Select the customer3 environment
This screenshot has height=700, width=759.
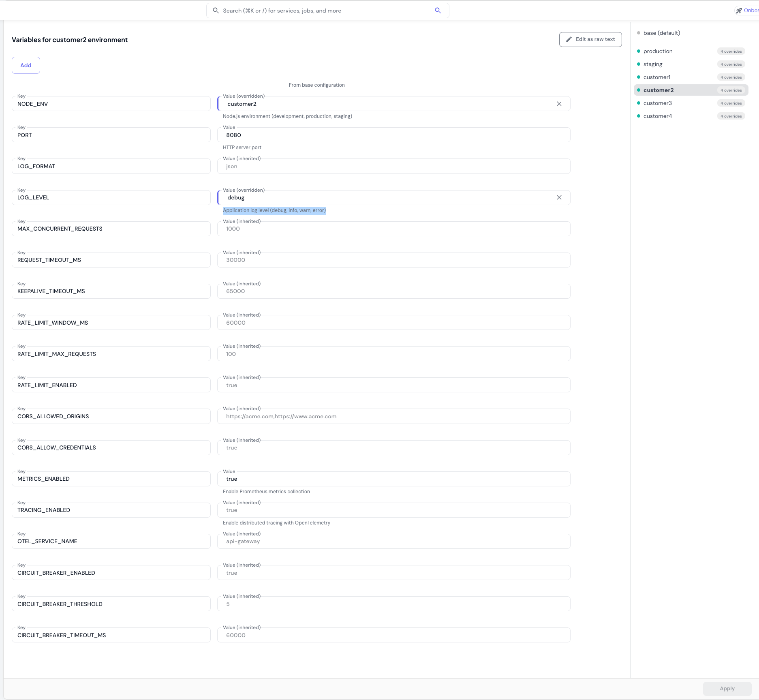657,103
